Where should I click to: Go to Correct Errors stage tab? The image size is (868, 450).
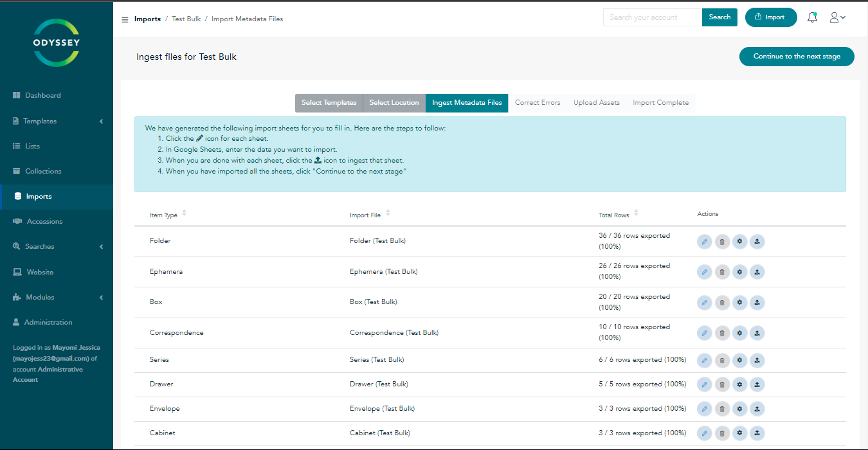(538, 103)
